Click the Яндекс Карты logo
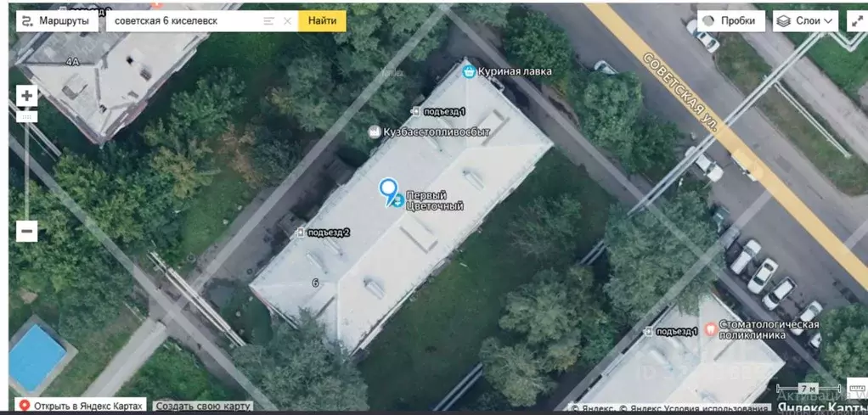The image size is (868, 415). click(x=823, y=408)
